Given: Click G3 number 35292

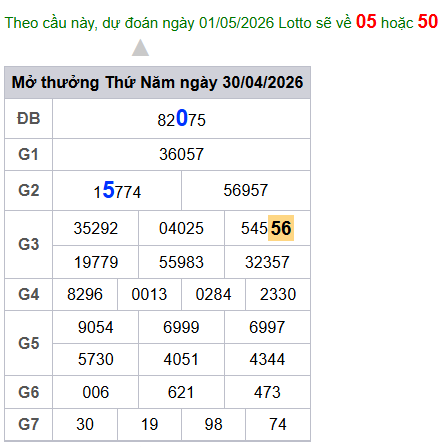Looking at the screenshot, I should pos(96,228).
